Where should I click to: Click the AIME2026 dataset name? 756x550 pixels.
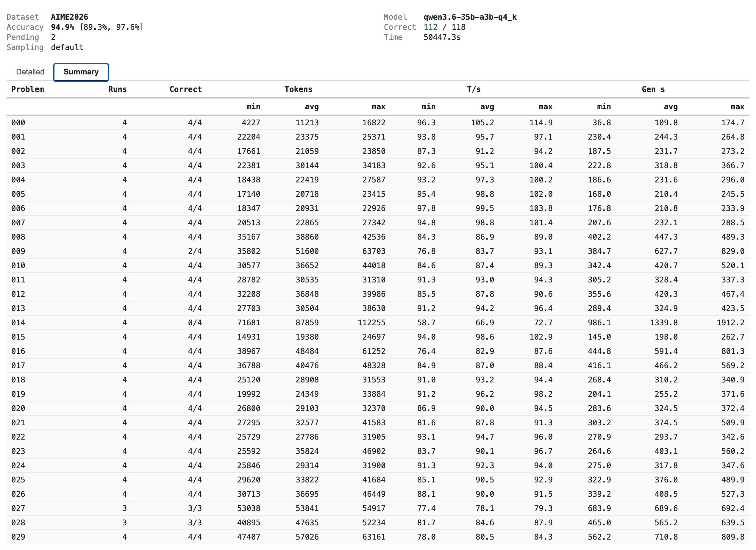pos(69,17)
